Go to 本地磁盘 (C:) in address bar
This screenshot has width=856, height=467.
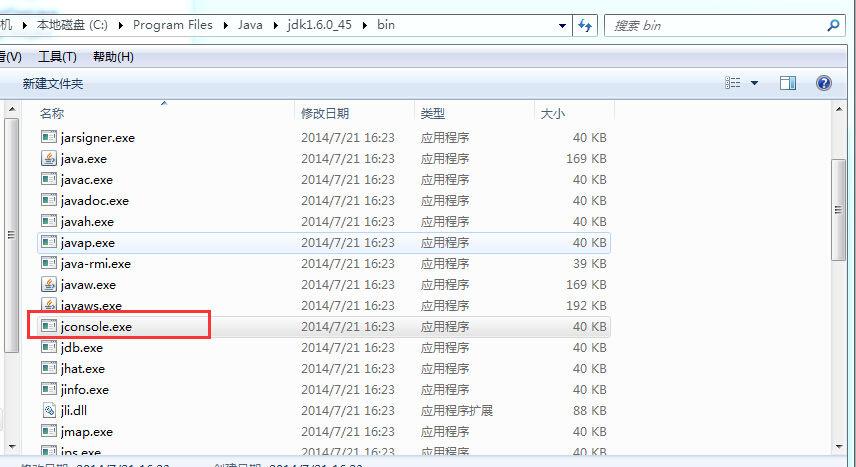(x=72, y=25)
